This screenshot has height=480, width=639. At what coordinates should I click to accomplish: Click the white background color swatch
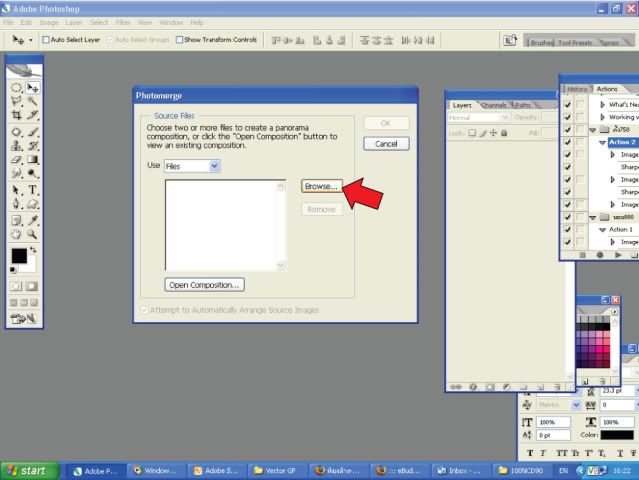[30, 266]
